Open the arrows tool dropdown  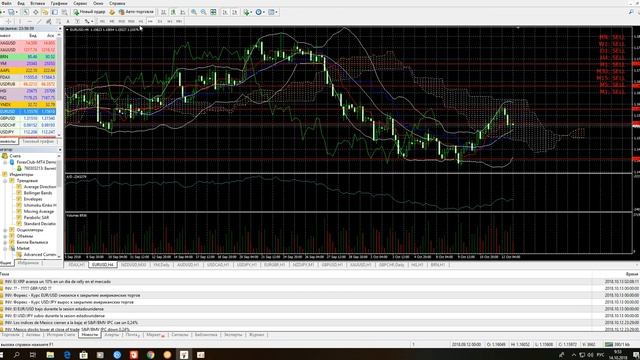click(x=92, y=21)
